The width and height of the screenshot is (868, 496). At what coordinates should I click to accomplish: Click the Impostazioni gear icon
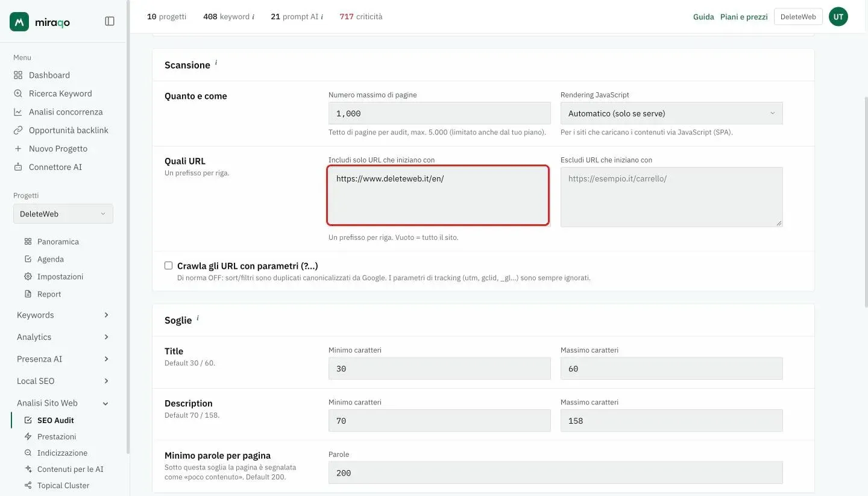28,277
